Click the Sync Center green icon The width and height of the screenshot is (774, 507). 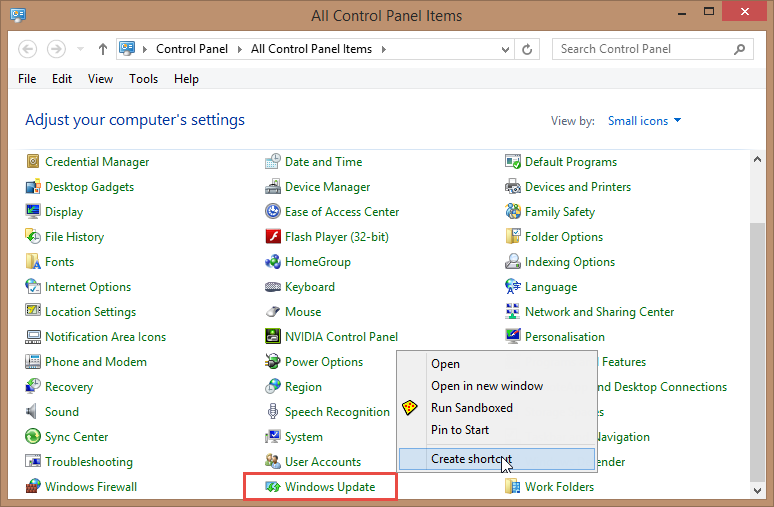point(33,436)
